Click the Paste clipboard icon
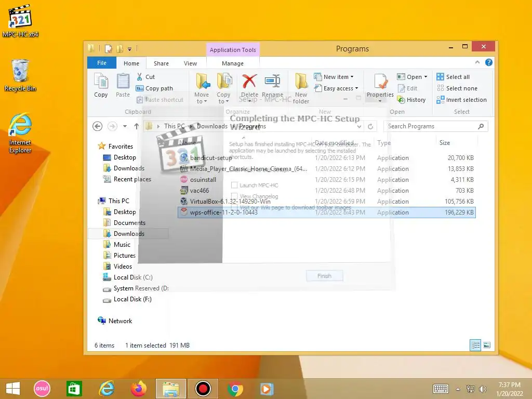532x399 pixels. (123, 86)
